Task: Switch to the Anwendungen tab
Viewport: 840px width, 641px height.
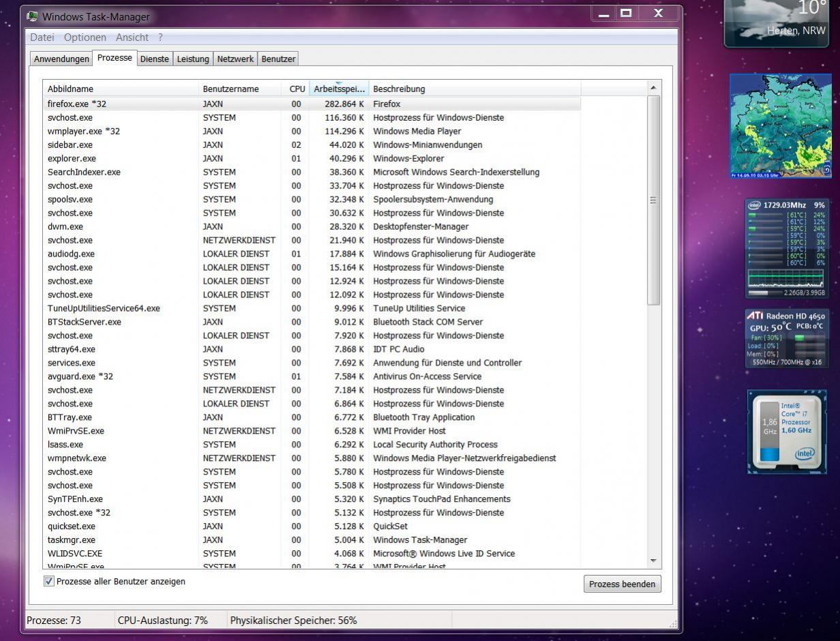Action: coord(61,59)
